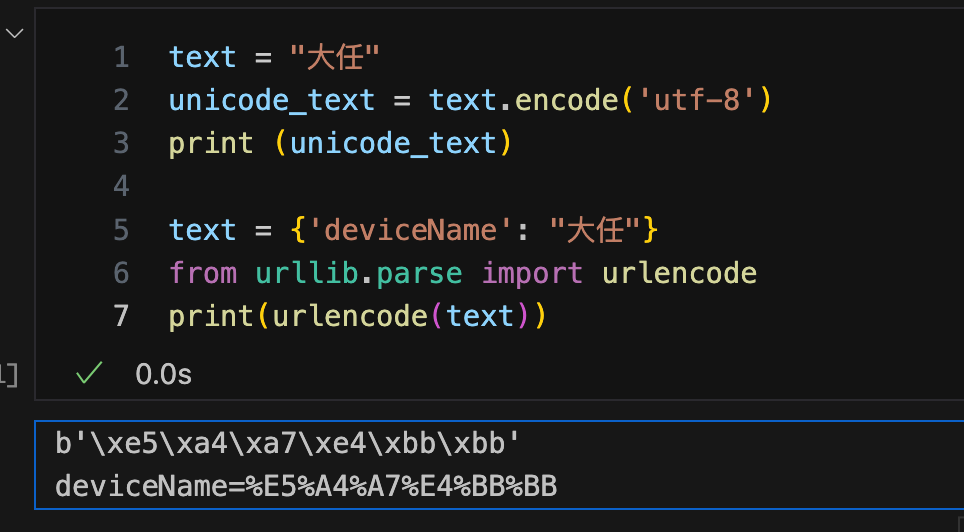Click the "大任" string on line 1
Screen dimensions: 964x532
click(x=335, y=57)
